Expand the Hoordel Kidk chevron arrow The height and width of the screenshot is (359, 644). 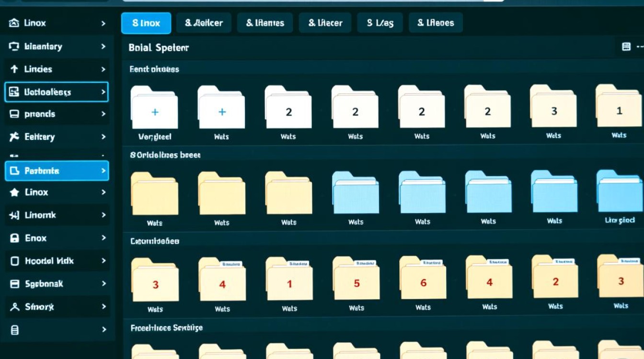103,261
